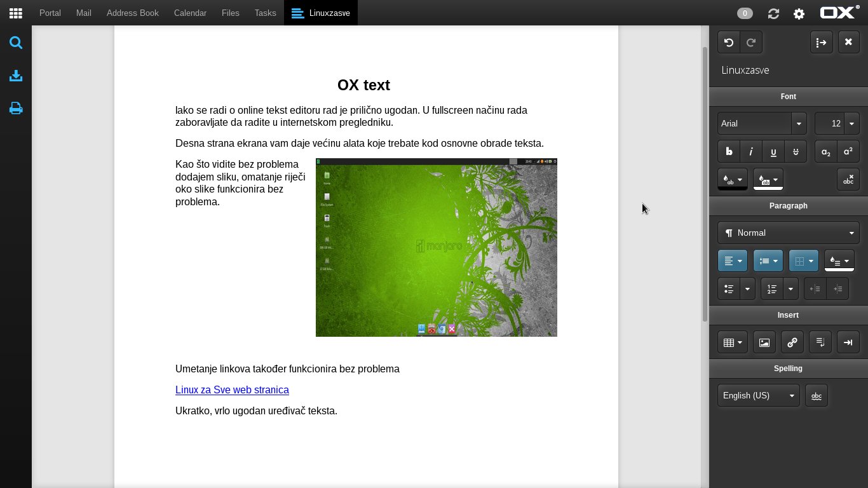Viewport: 868px width, 488px height.
Task: Open the Calendar tab
Action: pyautogui.click(x=190, y=13)
